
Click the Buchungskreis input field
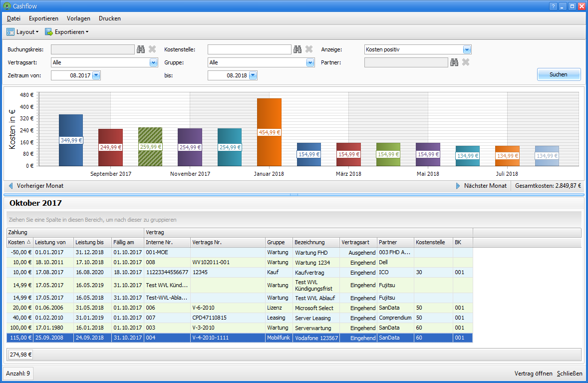tap(93, 49)
